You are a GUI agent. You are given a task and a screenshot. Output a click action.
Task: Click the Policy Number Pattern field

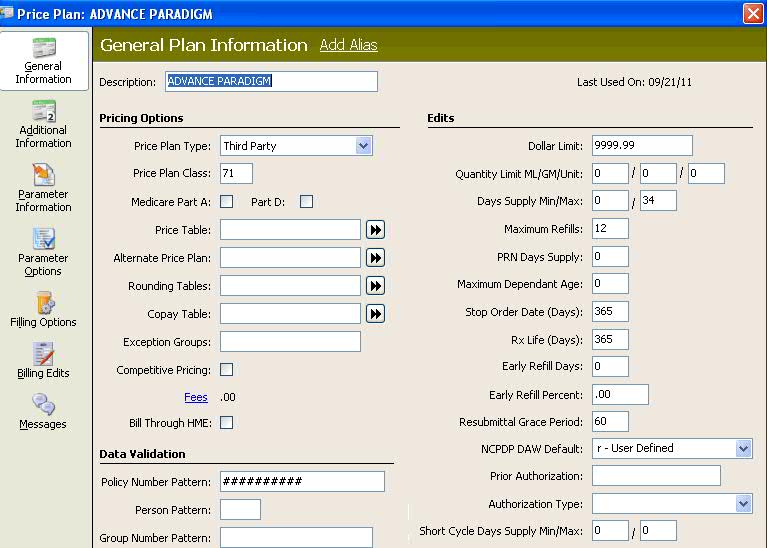302,481
